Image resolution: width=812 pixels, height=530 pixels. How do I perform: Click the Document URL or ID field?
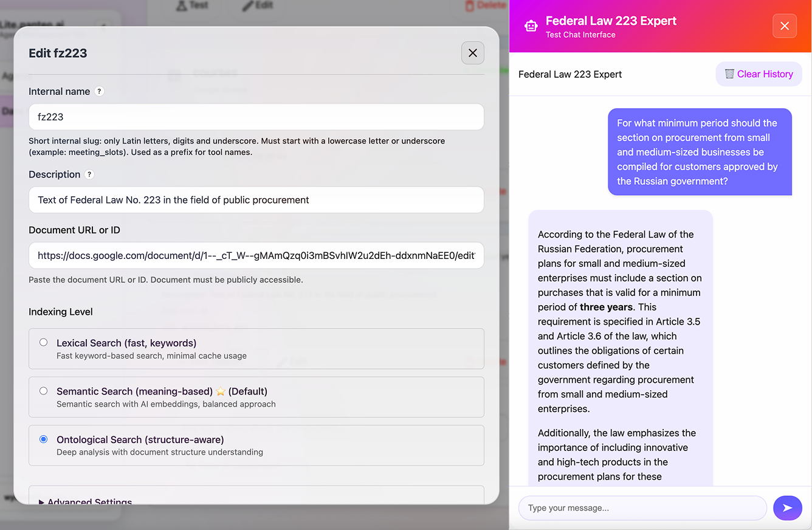[x=256, y=256]
